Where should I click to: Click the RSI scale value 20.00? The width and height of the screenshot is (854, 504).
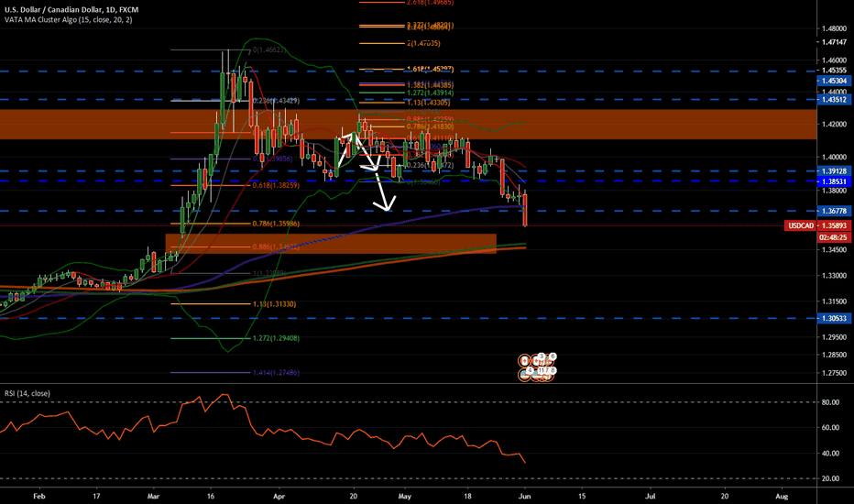click(x=830, y=479)
